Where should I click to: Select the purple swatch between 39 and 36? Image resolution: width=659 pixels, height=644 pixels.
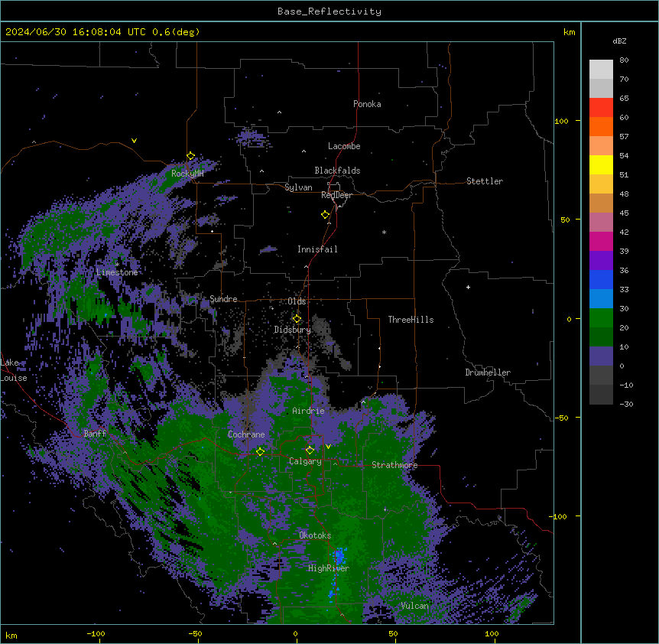601,260
